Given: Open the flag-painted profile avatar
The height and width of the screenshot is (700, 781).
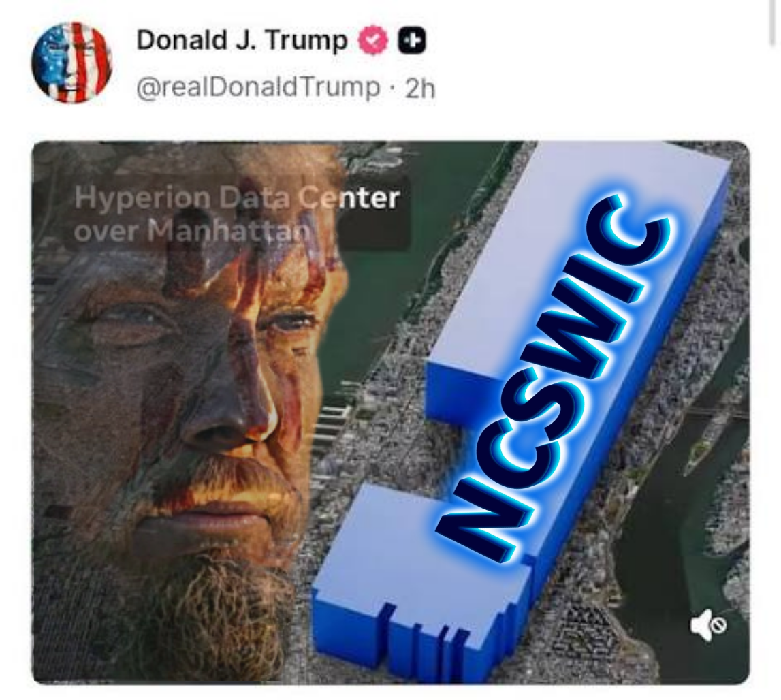Looking at the screenshot, I should 71,62.
